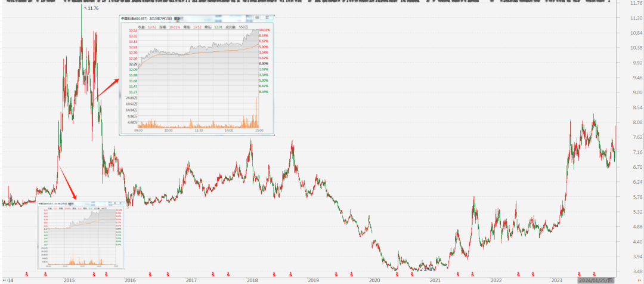
Task: Click the 3.94 value on the price axis
Action: (x=637, y=257)
